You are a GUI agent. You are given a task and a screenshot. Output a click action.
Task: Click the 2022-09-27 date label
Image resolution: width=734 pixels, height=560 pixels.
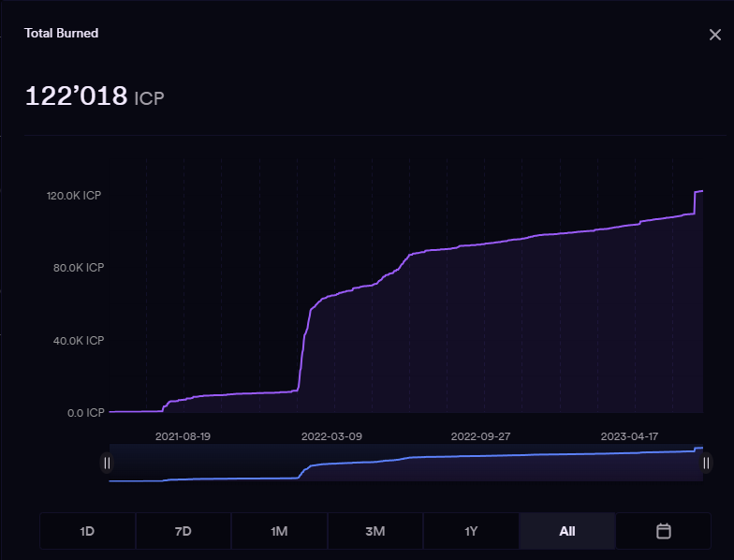coord(480,436)
